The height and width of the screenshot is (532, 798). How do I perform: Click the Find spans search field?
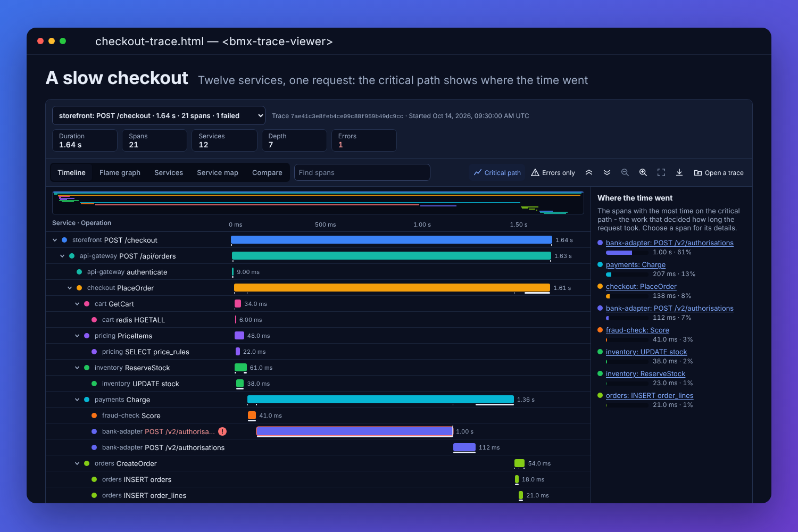(x=362, y=172)
